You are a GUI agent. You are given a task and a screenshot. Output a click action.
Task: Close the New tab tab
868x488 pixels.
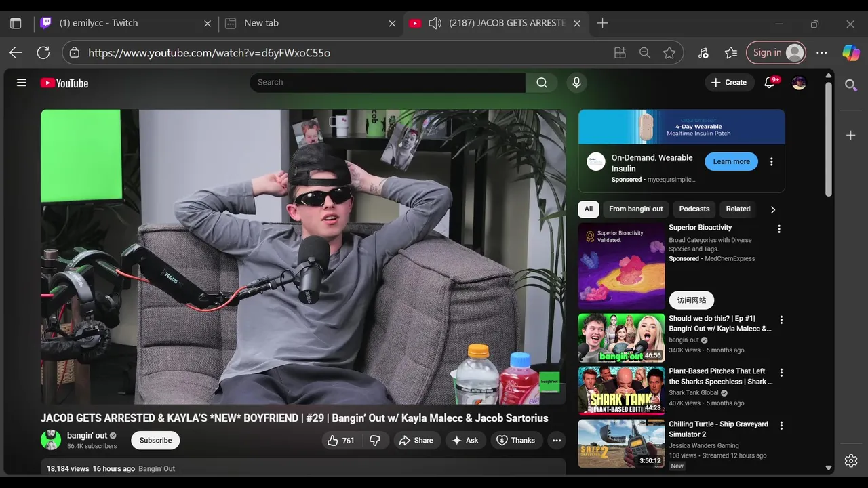coord(392,23)
